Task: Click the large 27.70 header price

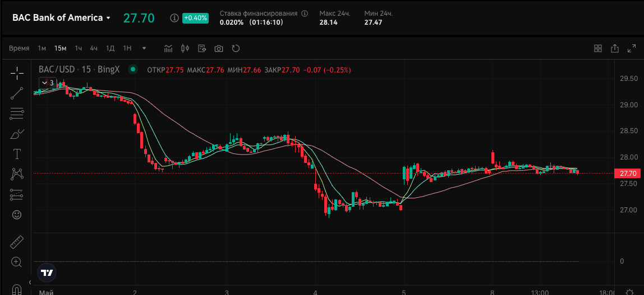Action: click(x=139, y=18)
